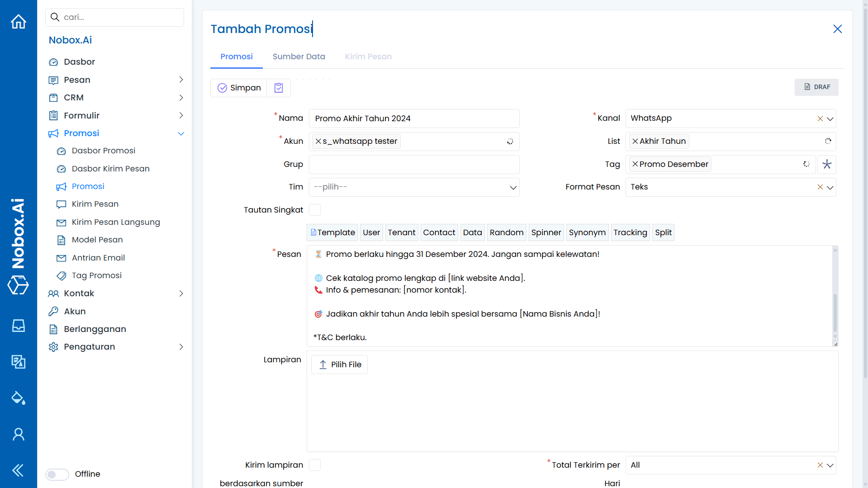Open the user profile icon
This screenshot has width=868, height=488.
19,434
